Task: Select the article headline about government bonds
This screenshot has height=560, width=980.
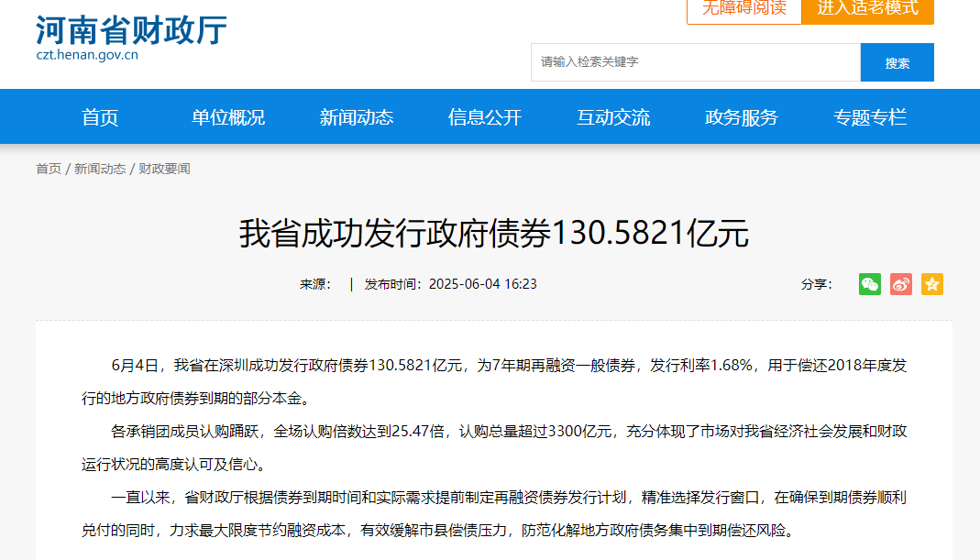Action: 490,235
